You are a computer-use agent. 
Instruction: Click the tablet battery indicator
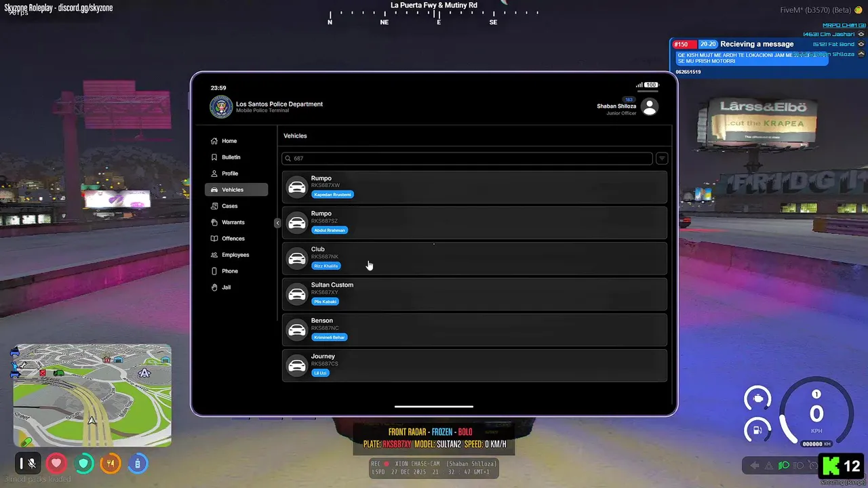pos(651,85)
